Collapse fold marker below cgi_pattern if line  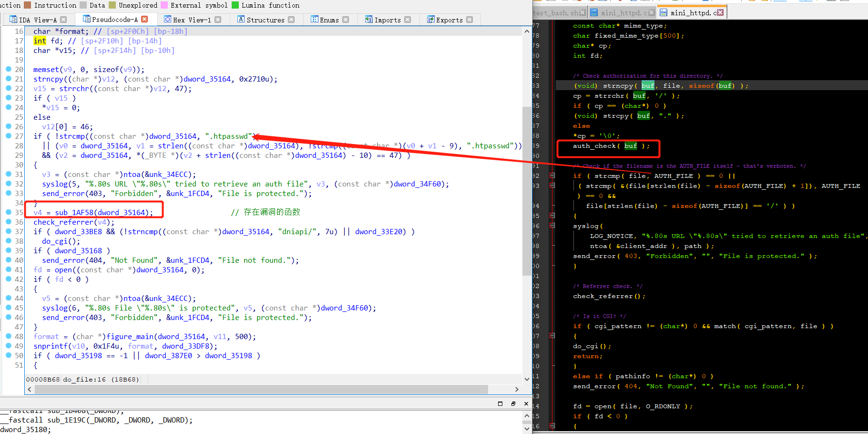pyautogui.click(x=552, y=336)
